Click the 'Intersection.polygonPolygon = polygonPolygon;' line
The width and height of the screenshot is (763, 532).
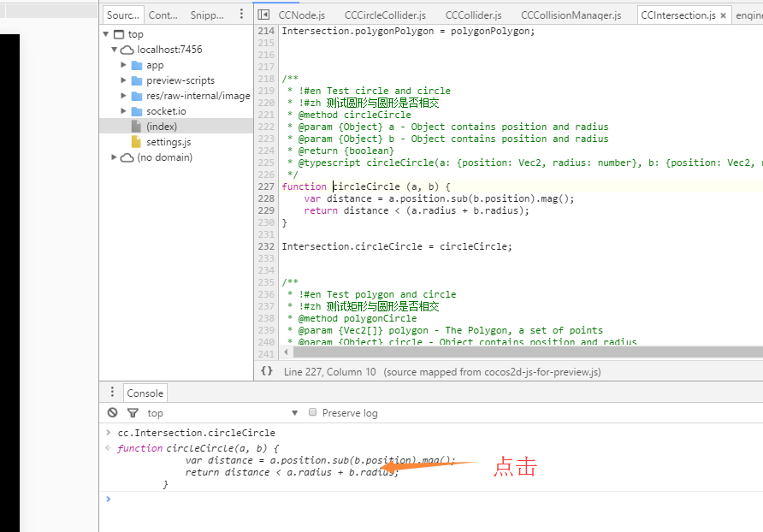coord(408,31)
